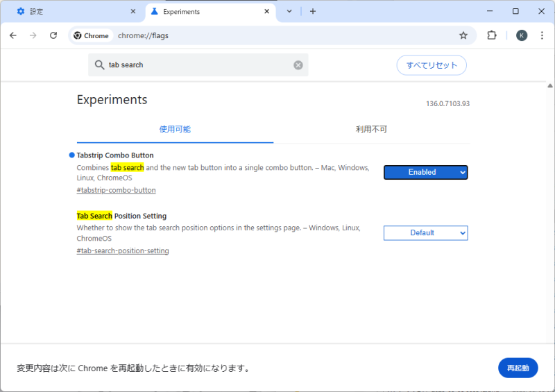The width and height of the screenshot is (555, 392).
Task: Switch to 使用可能 tab
Action: coord(175,129)
